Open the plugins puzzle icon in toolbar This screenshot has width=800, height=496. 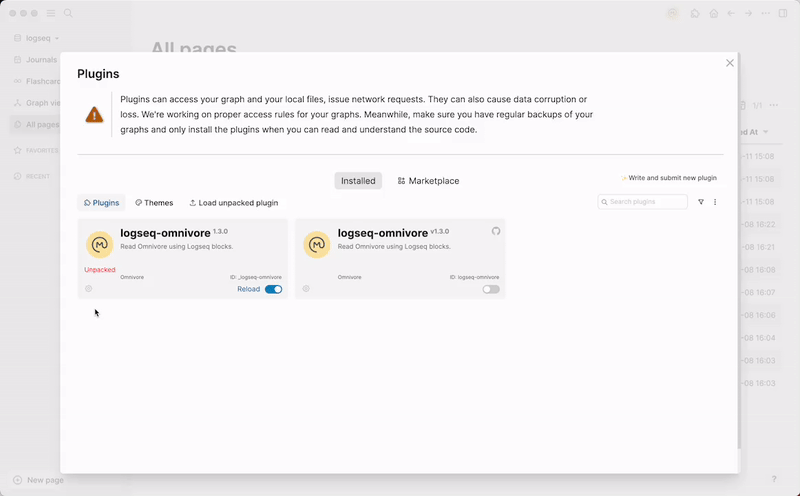pyautogui.click(x=695, y=14)
